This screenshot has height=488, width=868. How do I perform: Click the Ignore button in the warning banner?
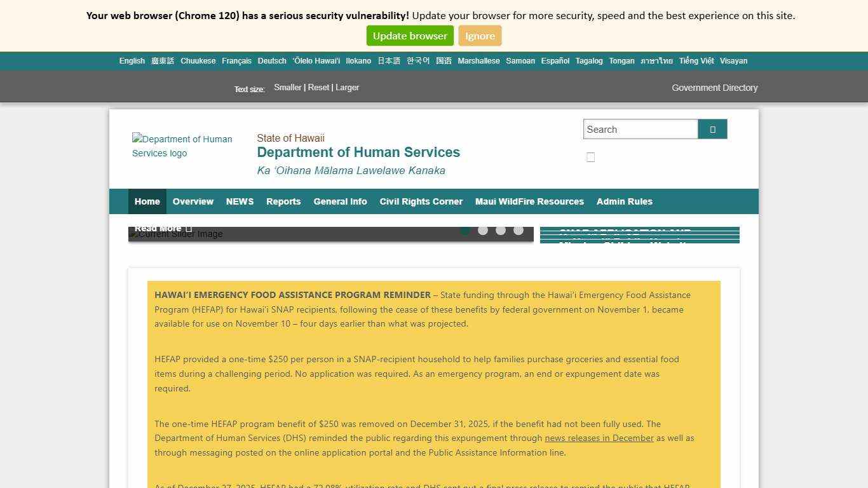coord(480,36)
